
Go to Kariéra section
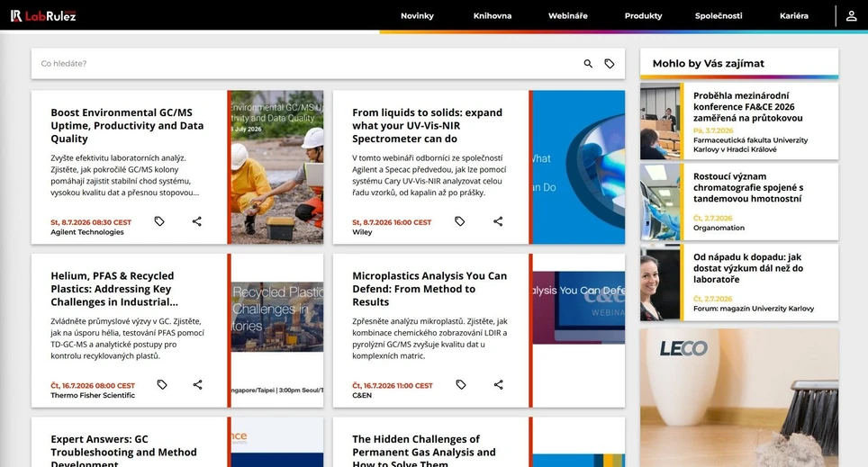click(794, 16)
